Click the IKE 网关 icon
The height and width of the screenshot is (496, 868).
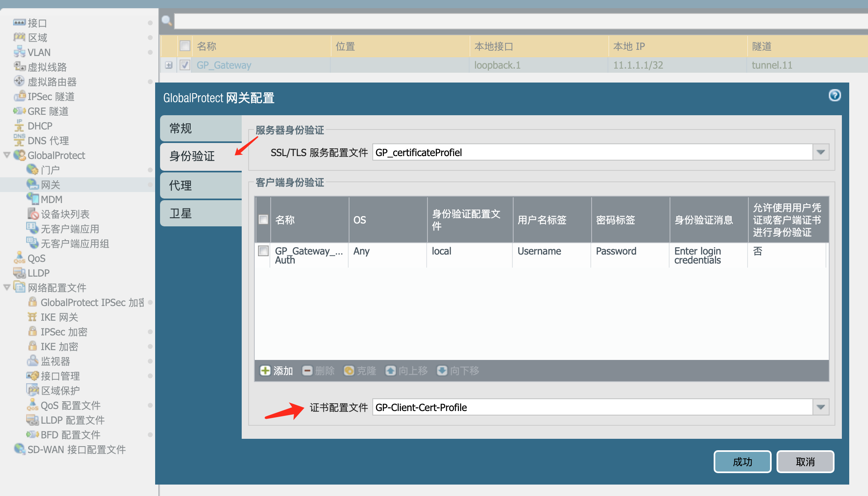point(32,317)
